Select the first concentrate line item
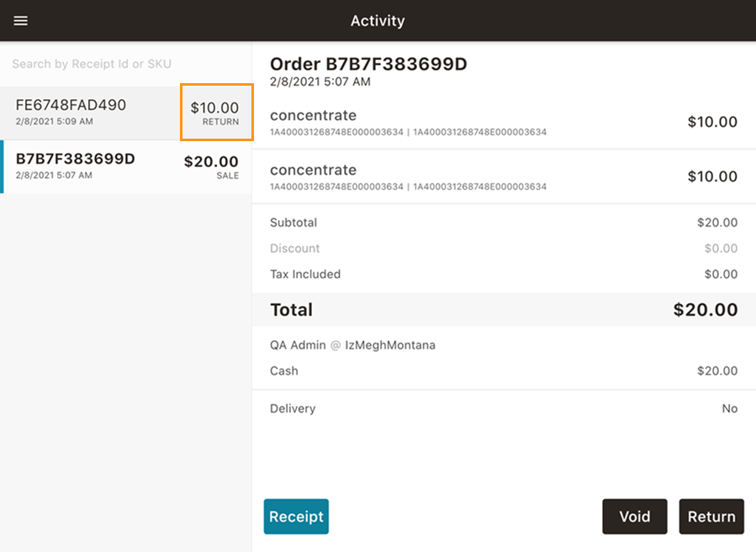756x552 pixels. coord(504,123)
